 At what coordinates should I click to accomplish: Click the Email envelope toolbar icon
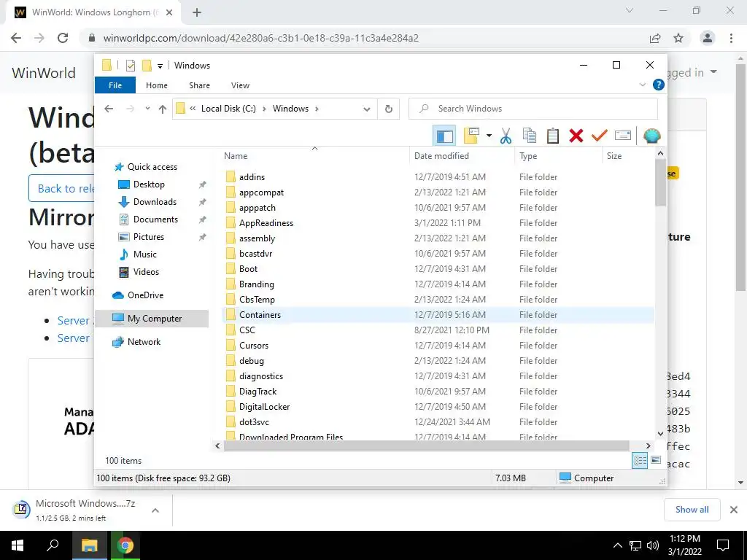pyautogui.click(x=623, y=136)
